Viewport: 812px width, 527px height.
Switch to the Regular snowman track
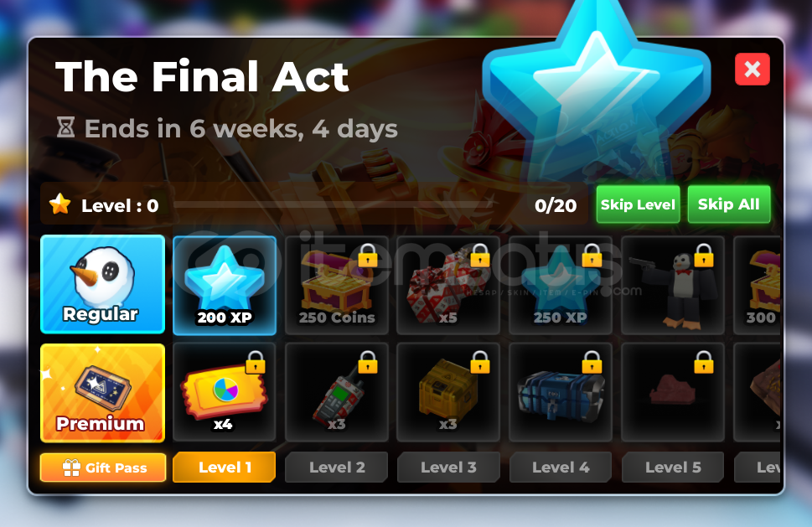(x=102, y=284)
